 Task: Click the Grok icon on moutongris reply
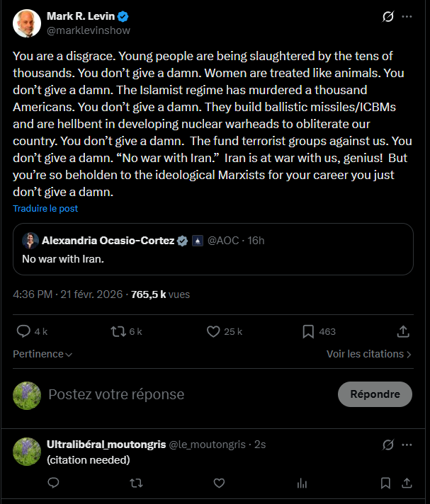[x=387, y=445]
